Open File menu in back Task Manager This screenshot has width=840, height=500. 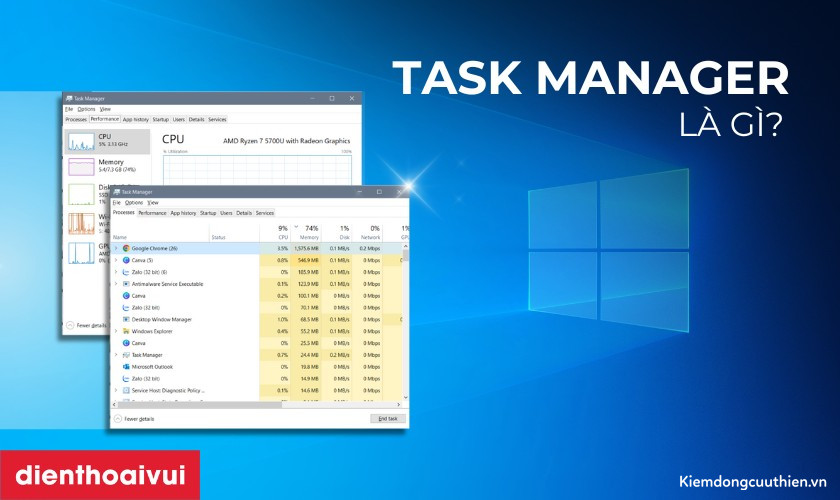69,109
